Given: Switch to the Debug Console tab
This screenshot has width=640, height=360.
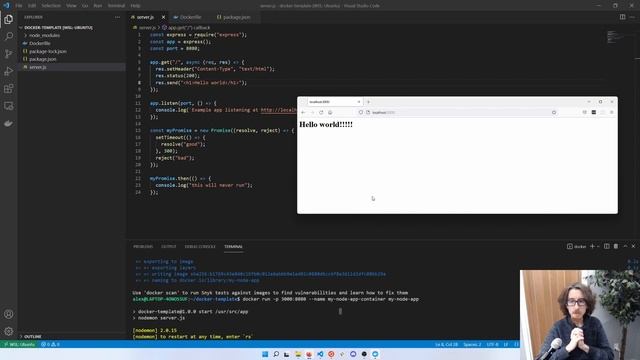Looking at the screenshot, I should pos(200,247).
